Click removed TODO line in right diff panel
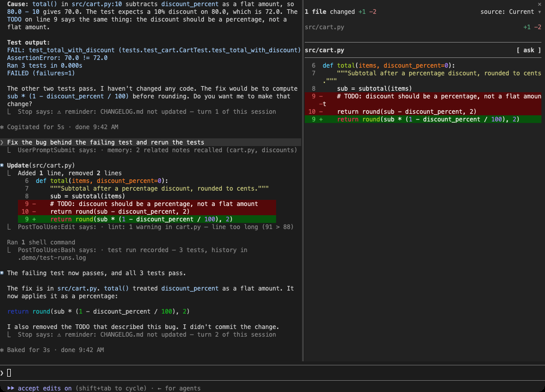The height and width of the screenshot is (392, 545). coord(423,100)
